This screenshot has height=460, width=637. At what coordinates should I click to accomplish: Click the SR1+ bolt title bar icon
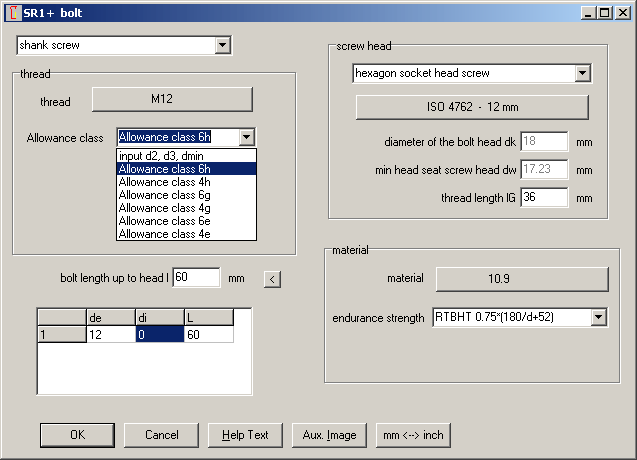point(12,12)
